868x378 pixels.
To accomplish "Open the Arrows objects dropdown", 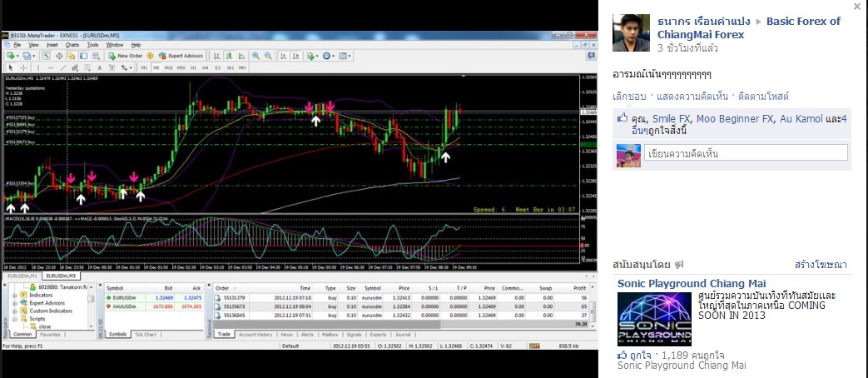I will pos(126,67).
